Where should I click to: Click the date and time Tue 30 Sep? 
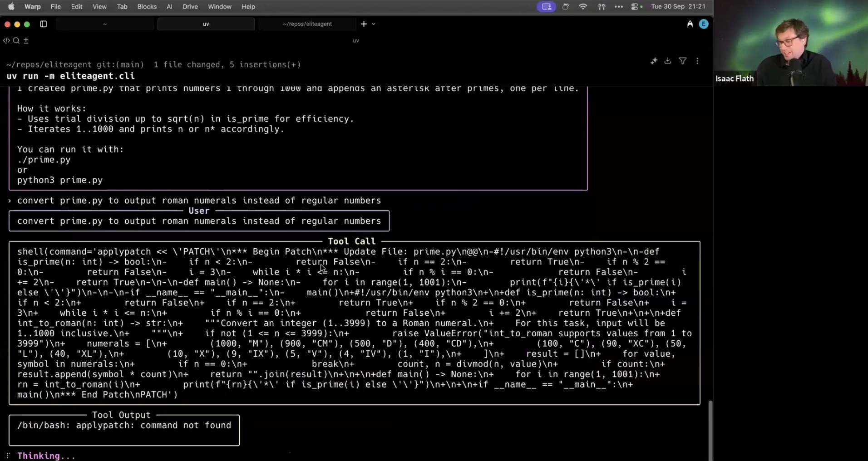678,6
